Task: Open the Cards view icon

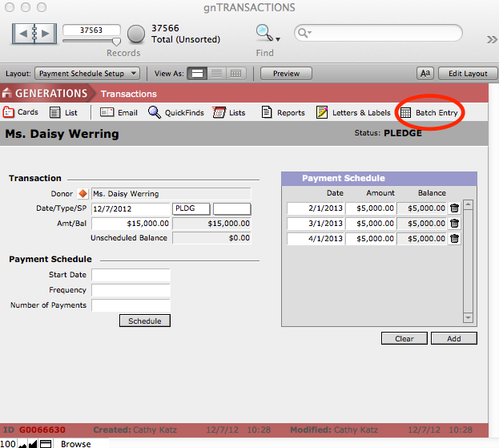Action: pyautogui.click(x=10, y=112)
